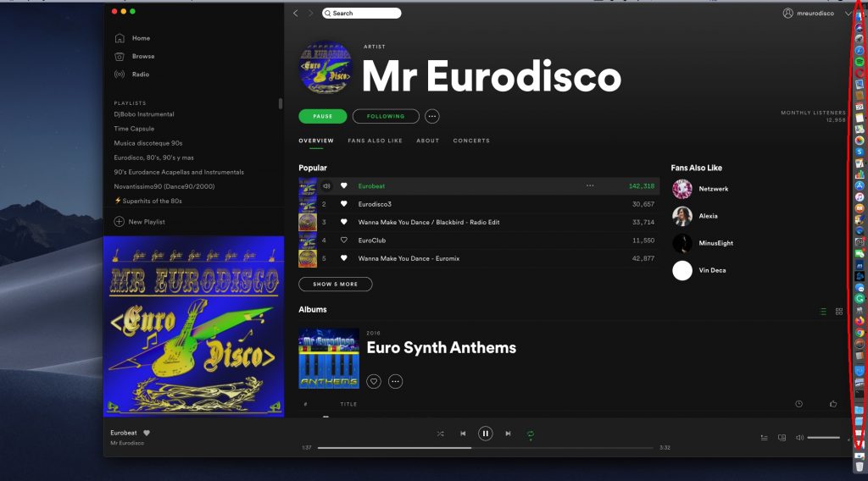This screenshot has height=481, width=868.
Task: Seek on the song progress bar
Action: [x=486, y=448]
